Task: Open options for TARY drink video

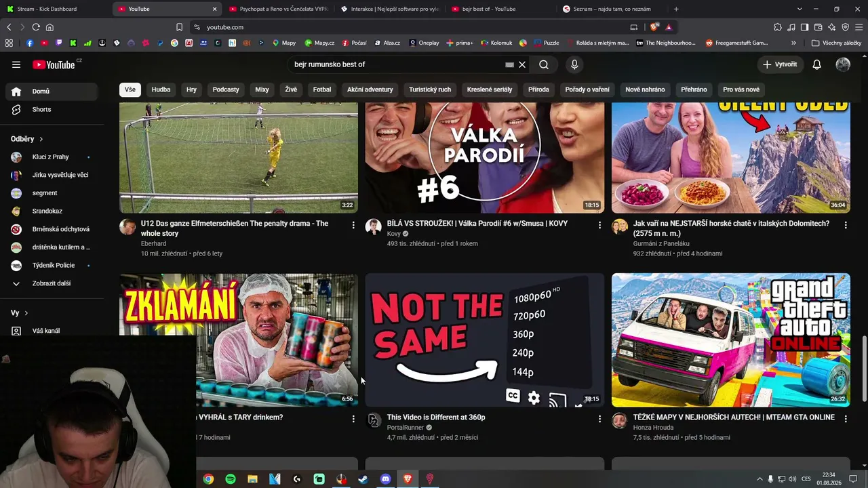Action: pos(353,419)
